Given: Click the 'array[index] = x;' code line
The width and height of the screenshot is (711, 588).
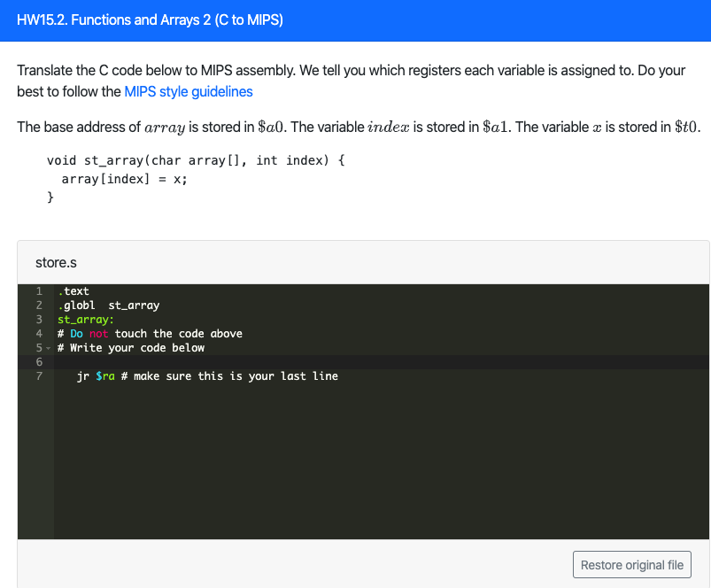Looking at the screenshot, I should (x=124, y=179).
